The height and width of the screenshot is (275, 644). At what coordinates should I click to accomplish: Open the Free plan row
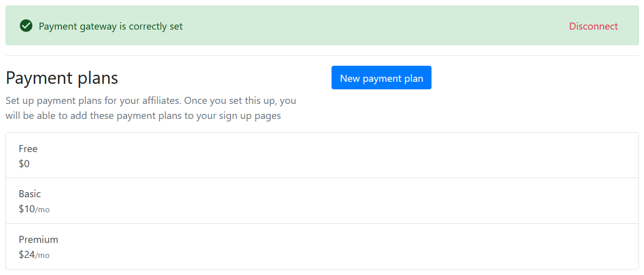(x=322, y=156)
